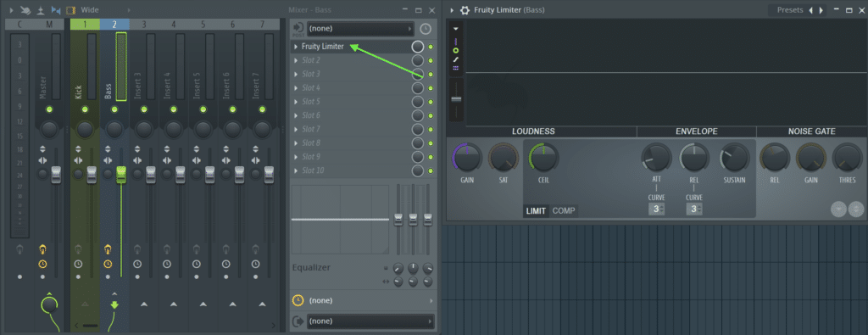Click the mixer layout film strip icon
Viewport: 868px width, 335px height.
(x=70, y=10)
